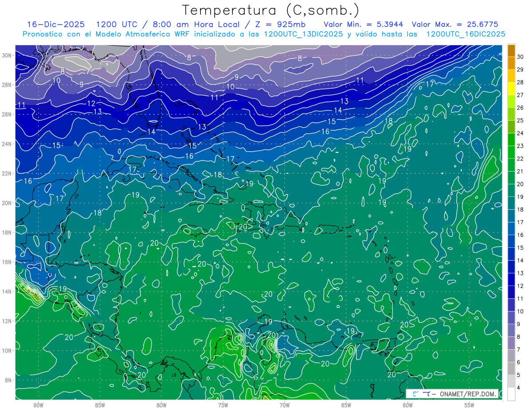
Task: Click the 26N latitude axis label
Action: click(x=7, y=114)
